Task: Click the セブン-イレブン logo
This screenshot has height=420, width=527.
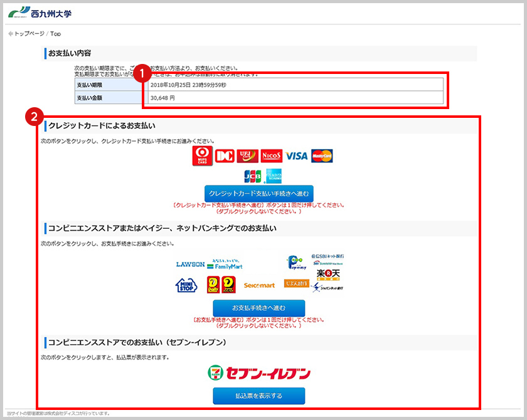Action: click(x=258, y=373)
